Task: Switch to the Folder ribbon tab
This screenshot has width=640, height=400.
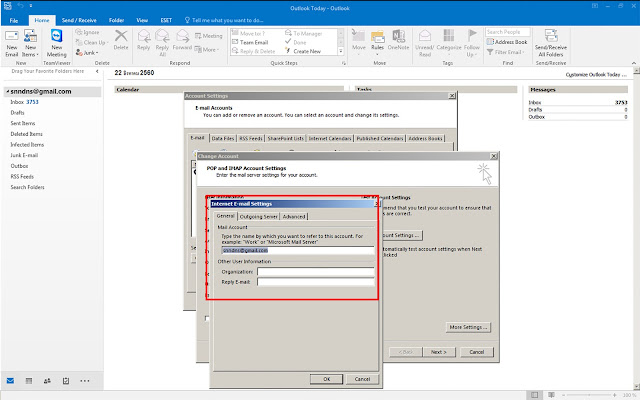Action: tap(116, 20)
